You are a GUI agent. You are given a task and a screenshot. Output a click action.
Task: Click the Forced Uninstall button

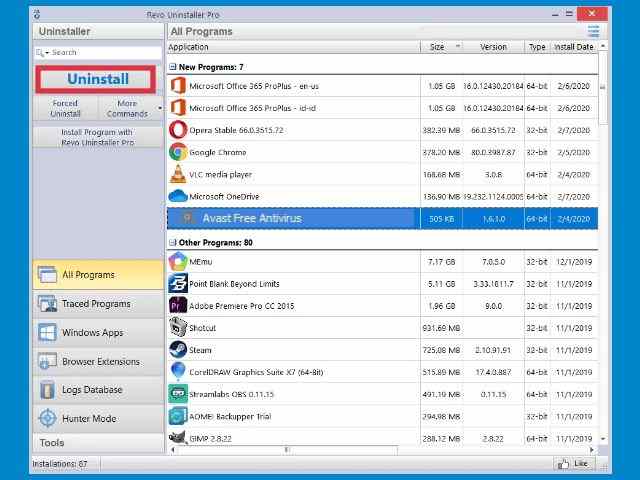(65, 109)
